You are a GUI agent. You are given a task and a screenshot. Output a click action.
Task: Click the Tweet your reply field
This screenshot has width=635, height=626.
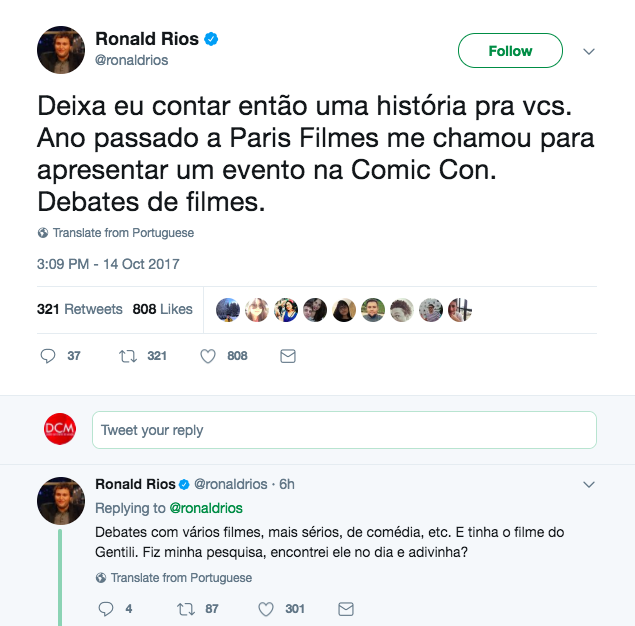[344, 430]
